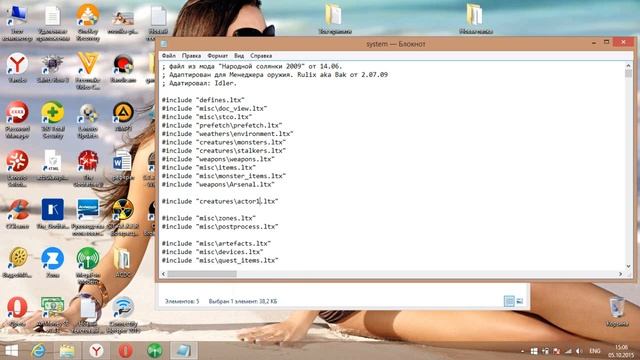Click the volume speaker tray icon
Image resolution: width=640 pixels, height=360 pixels.
click(579, 351)
